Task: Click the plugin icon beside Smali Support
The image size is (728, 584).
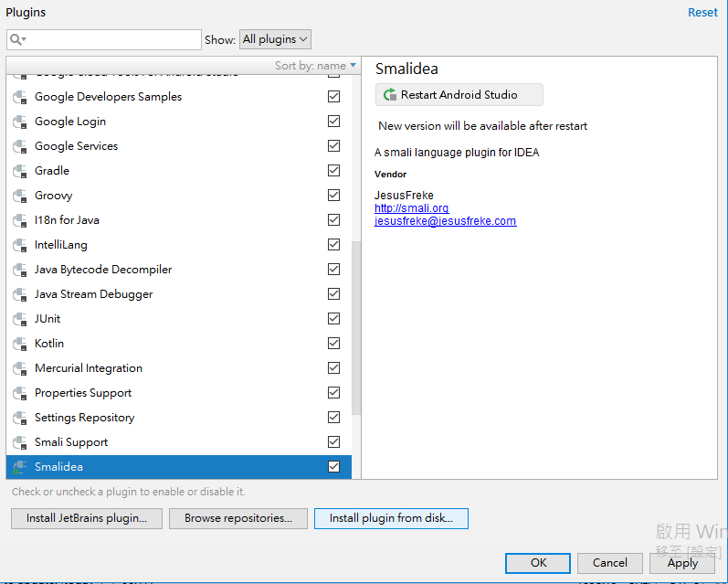Action: coord(20,441)
